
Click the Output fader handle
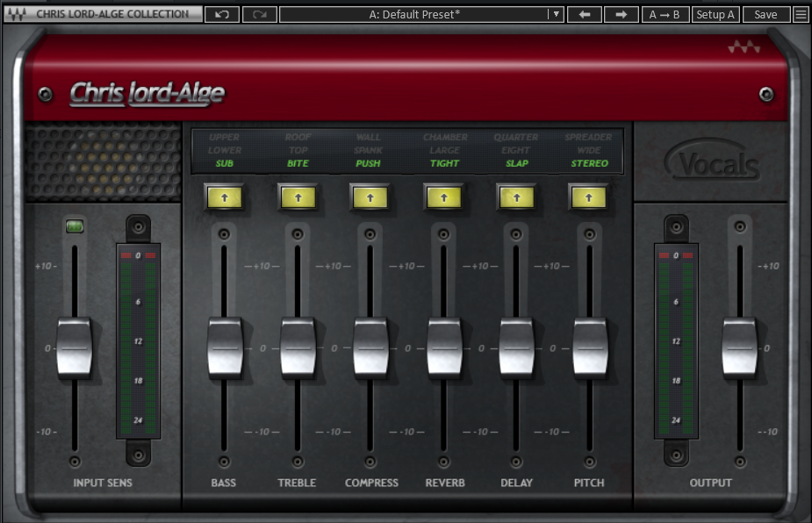tap(739, 347)
